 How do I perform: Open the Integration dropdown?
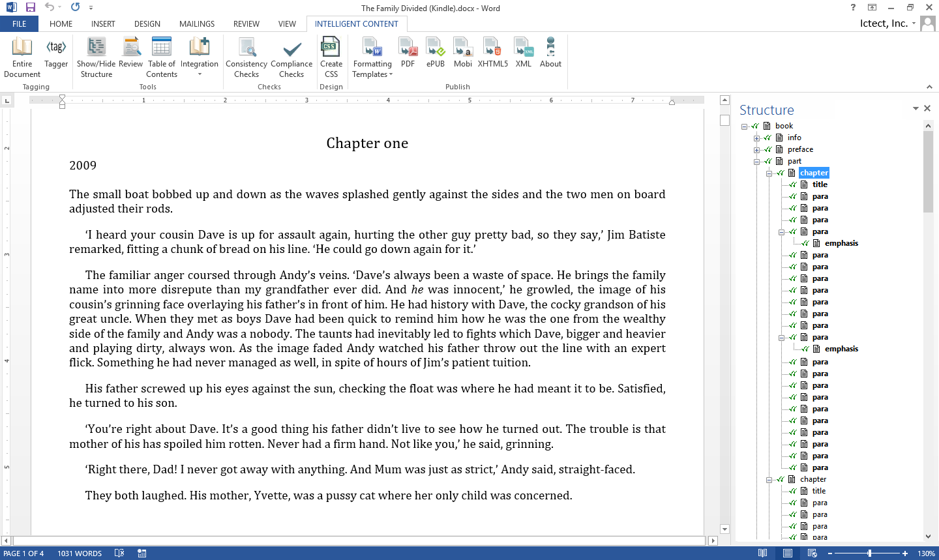(x=200, y=57)
